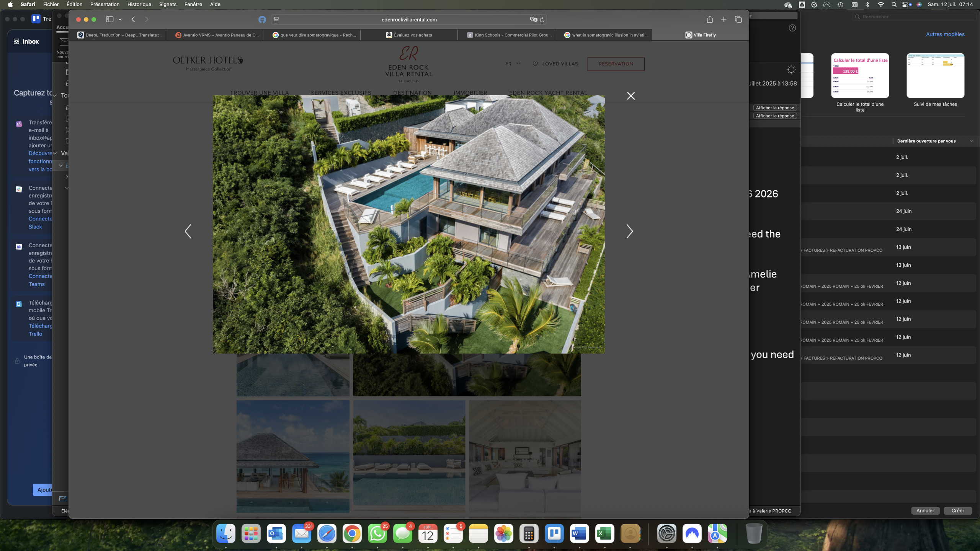
Task: Open the sidebar tab group dropdown
Action: point(120,20)
